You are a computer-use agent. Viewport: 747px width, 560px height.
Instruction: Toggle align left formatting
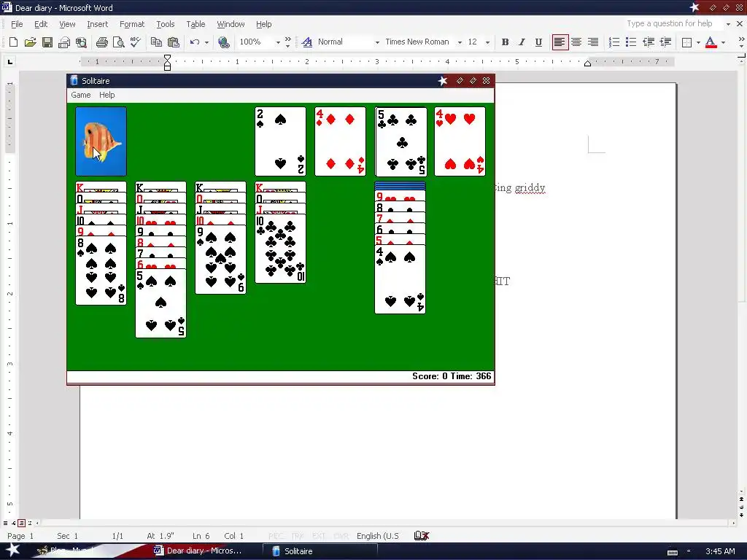pyautogui.click(x=560, y=42)
